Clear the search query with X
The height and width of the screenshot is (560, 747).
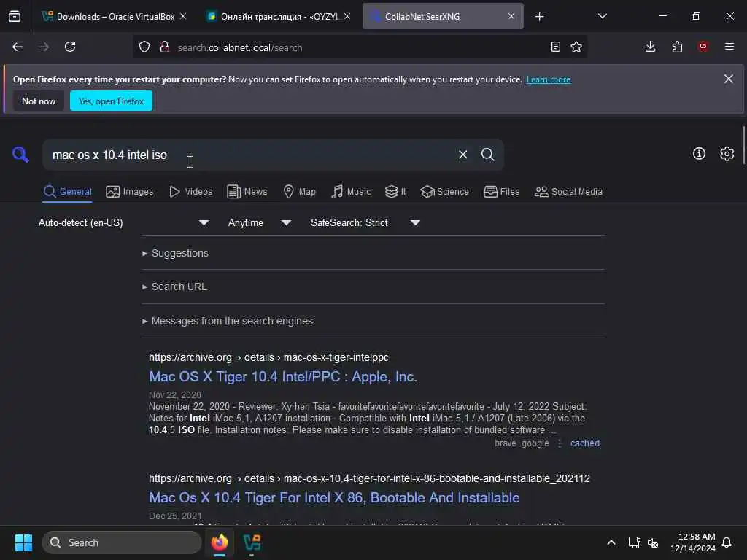pyautogui.click(x=462, y=155)
